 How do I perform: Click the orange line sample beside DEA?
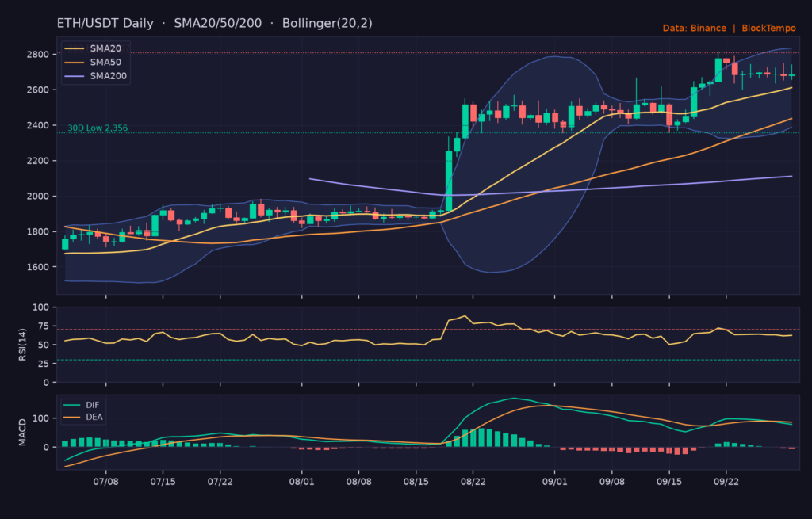tap(72, 417)
